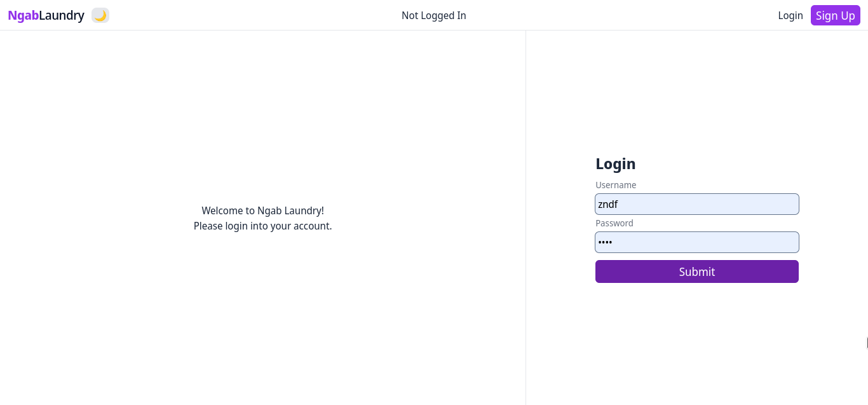Image resolution: width=868 pixels, height=405 pixels.
Task: Click inside the Password field
Action: 696,242
